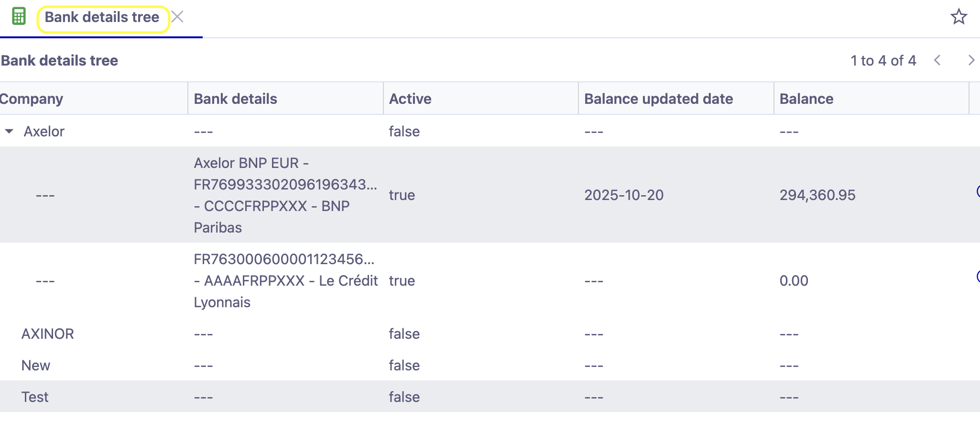This screenshot has width=980, height=423.
Task: Click the previous page chevron
Action: tap(938, 60)
